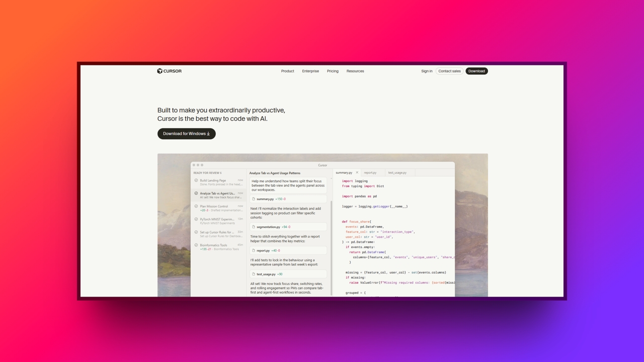644x362 pixels.
Task: Click the file icon next to segmentation.py
Action: pos(254,227)
